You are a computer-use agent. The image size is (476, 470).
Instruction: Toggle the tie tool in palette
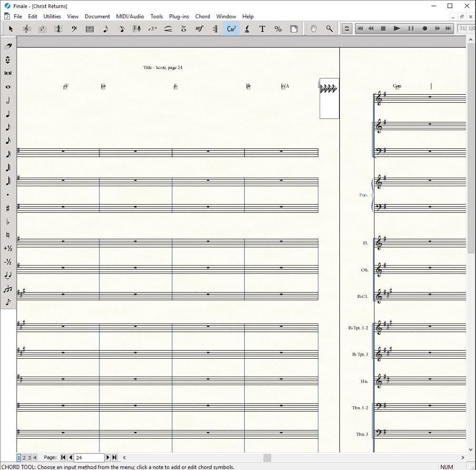[8, 275]
